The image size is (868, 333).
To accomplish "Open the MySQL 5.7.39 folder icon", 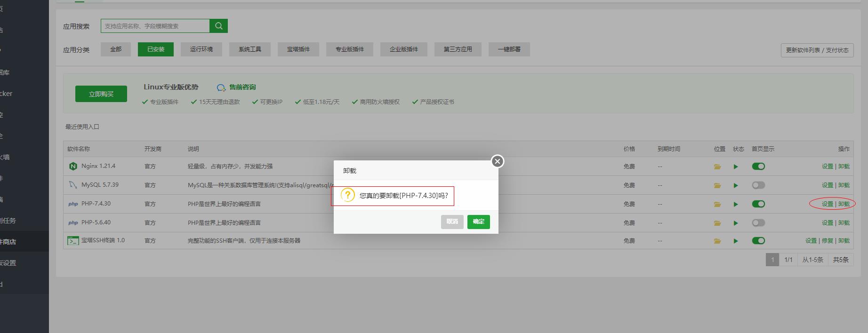I will tap(717, 185).
